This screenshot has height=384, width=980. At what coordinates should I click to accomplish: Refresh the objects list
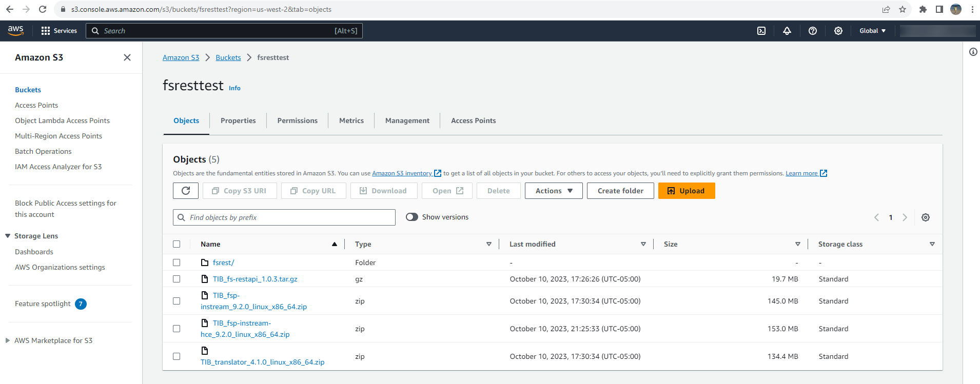pyautogui.click(x=186, y=191)
